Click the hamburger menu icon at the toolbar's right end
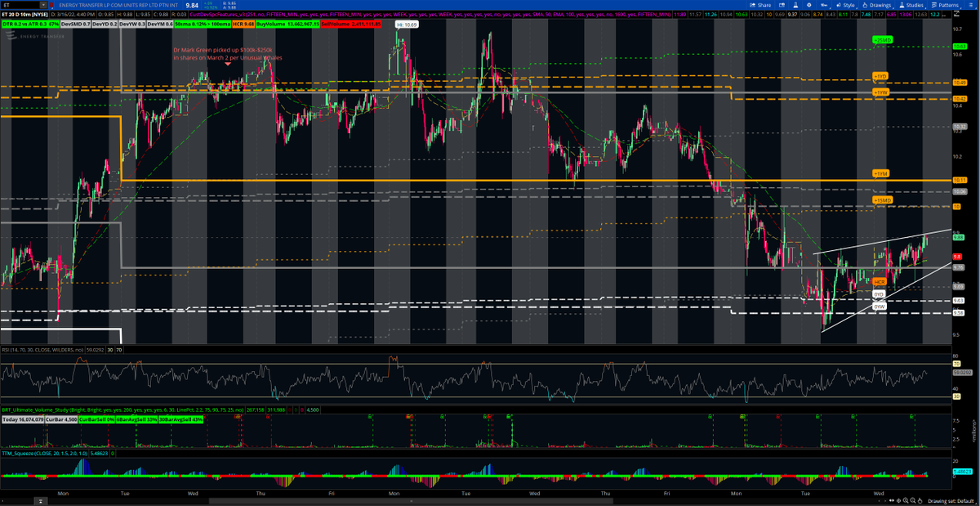The image size is (980, 506). pyautogui.click(x=970, y=5)
